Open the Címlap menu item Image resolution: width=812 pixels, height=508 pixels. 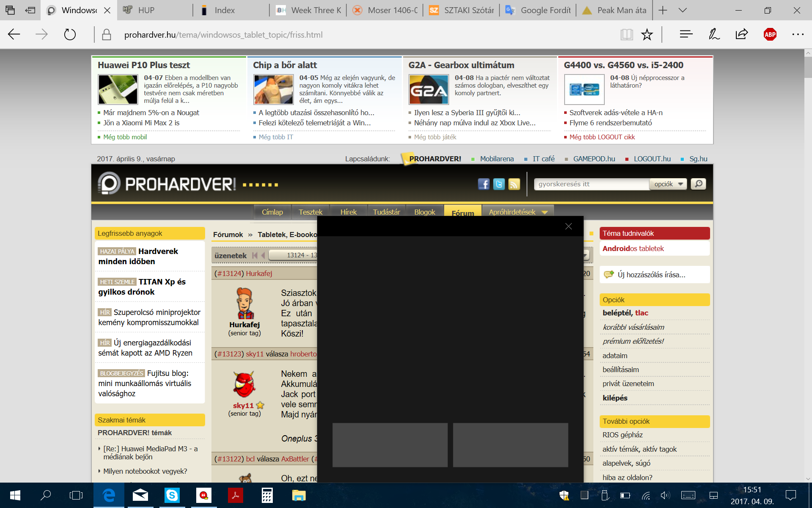272,212
